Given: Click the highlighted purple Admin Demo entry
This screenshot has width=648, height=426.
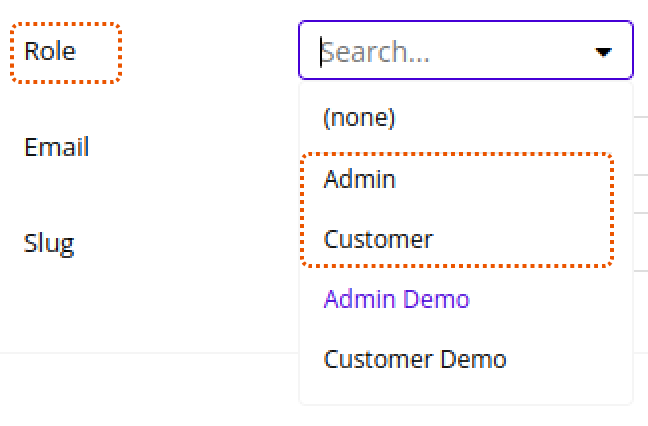Looking at the screenshot, I should click(396, 299).
